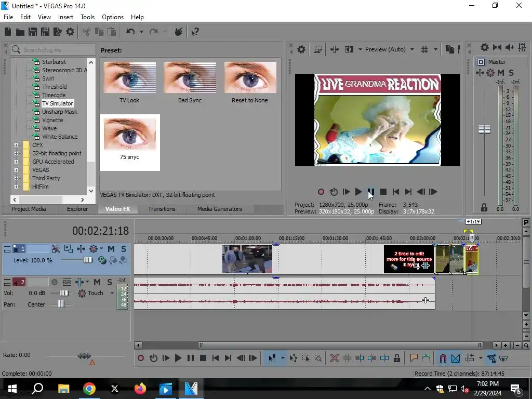Click the Insert Region icon
This screenshot has height=399, width=532.
click(426, 358)
